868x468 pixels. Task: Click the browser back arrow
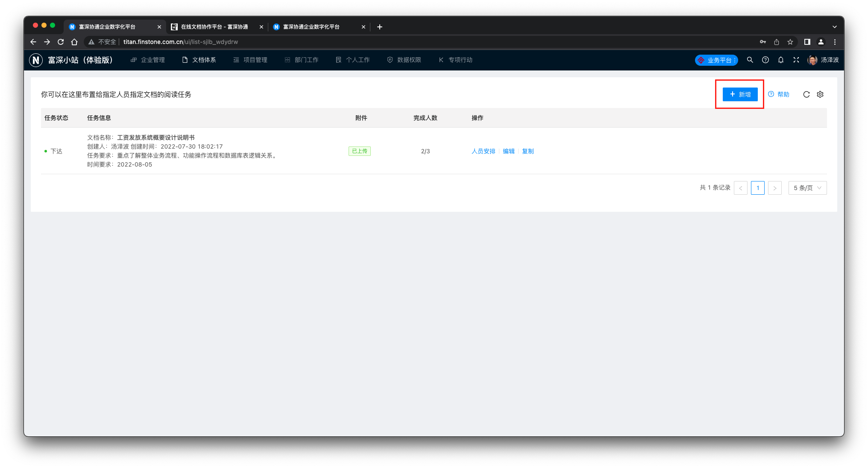(x=33, y=42)
